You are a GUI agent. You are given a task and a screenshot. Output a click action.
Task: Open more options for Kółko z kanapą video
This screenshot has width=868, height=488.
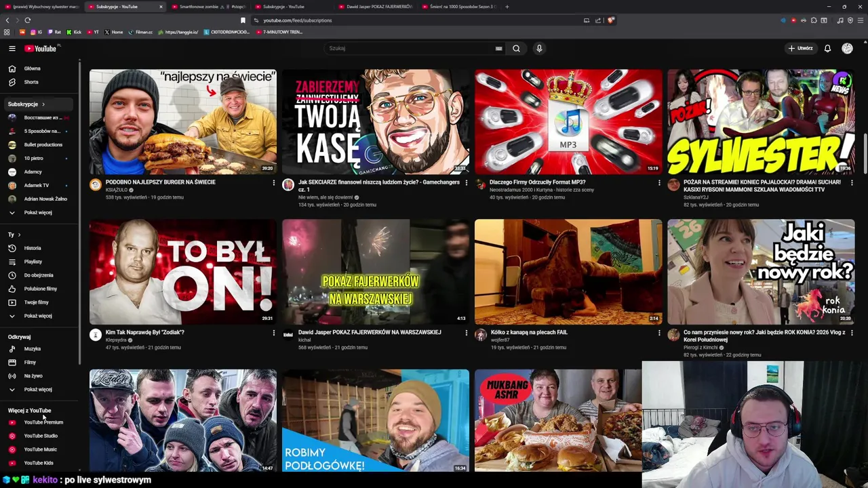[659, 333]
